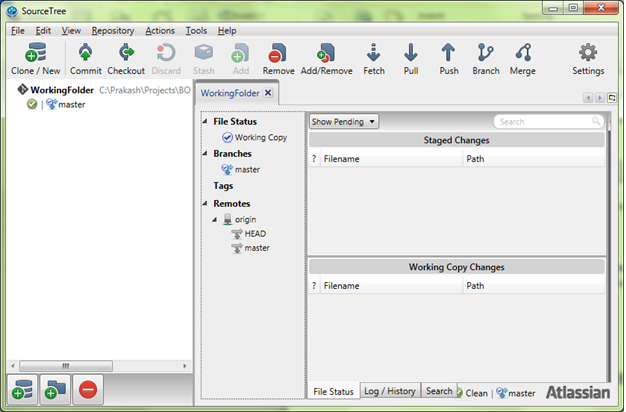
Task: Click the bookmarks horizontal scrollbar thumb
Action: tap(66, 366)
